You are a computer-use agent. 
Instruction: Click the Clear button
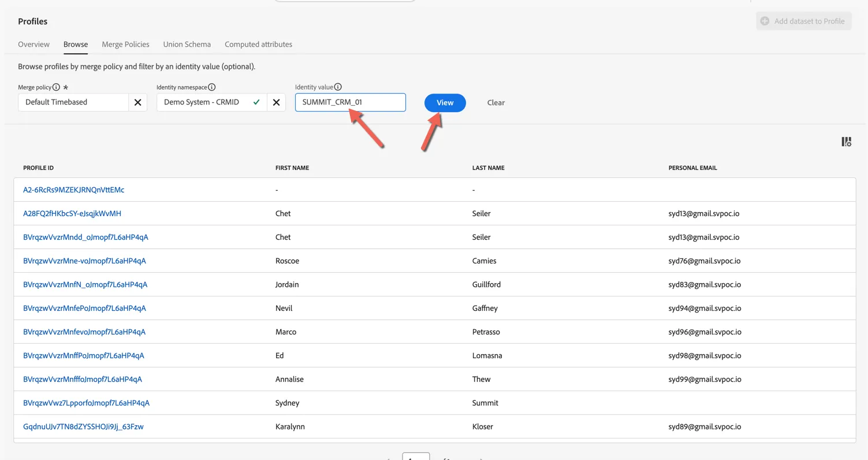(x=496, y=103)
